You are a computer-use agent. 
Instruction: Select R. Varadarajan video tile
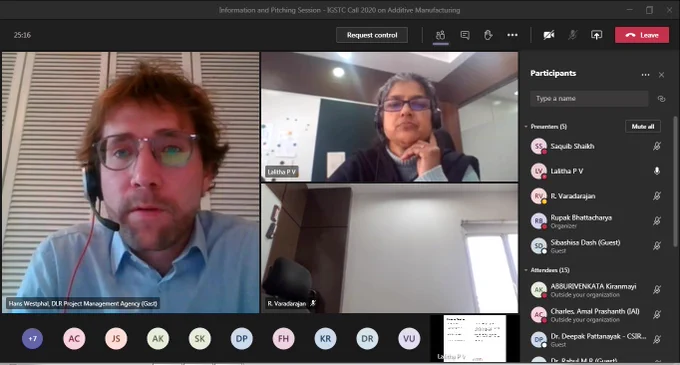point(389,248)
